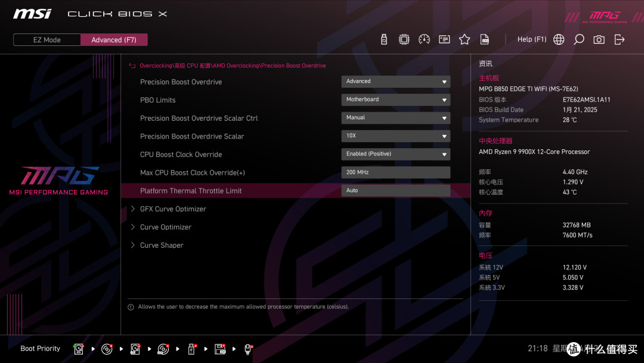This screenshot has width=644, height=363.
Task: Click the 21:18 clock display
Action: pyautogui.click(x=538, y=348)
